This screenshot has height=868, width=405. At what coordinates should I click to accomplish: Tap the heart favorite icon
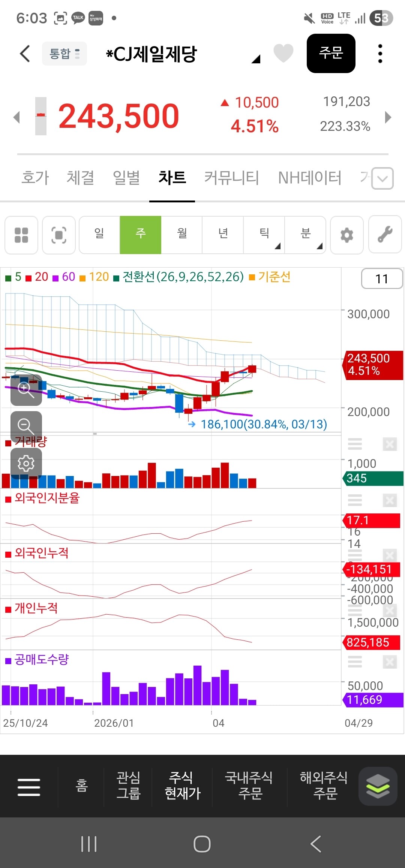(x=283, y=53)
